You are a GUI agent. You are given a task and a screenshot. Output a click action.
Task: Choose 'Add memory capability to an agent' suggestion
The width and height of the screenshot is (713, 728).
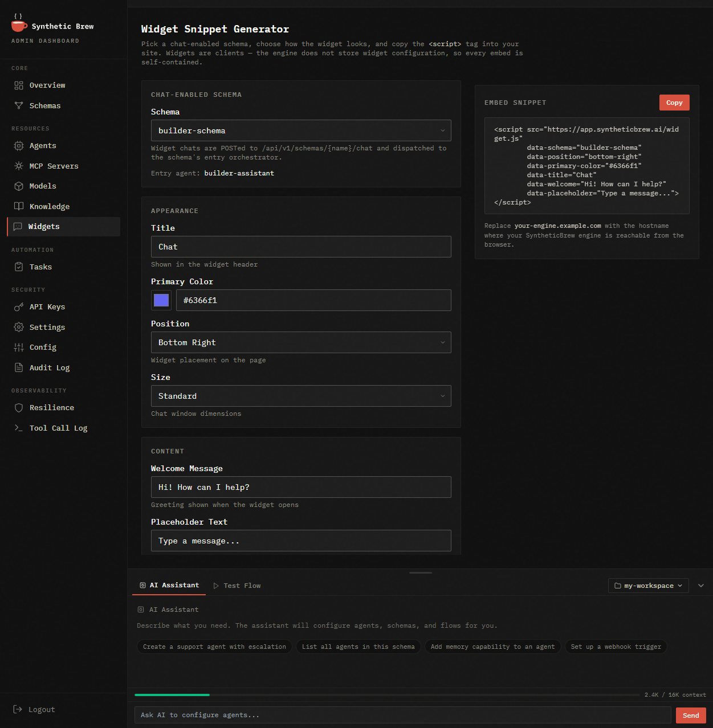[x=493, y=647]
